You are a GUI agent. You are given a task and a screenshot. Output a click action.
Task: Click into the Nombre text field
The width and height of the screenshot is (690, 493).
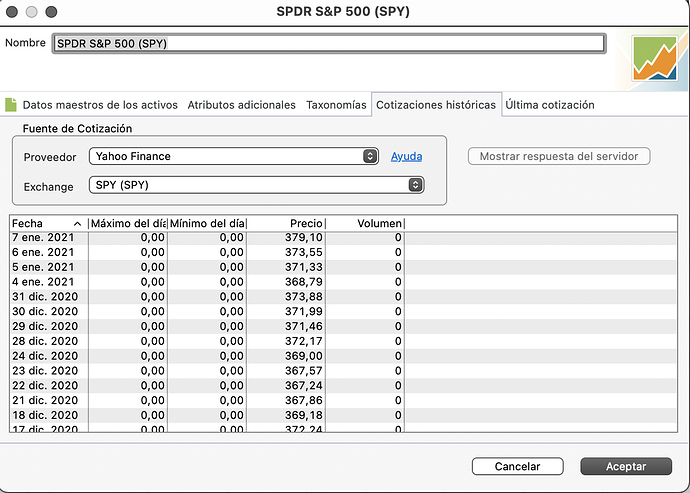(x=329, y=44)
